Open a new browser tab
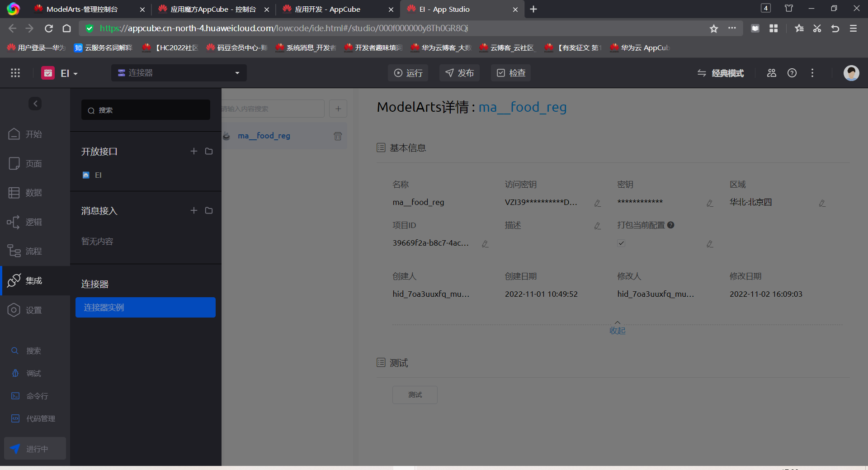The image size is (868, 470). 533,9
